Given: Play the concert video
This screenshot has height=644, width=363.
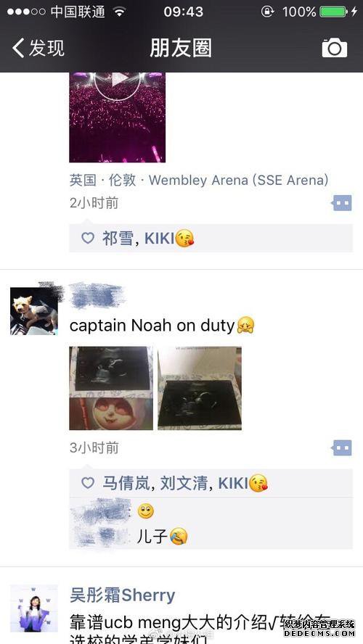Looking at the screenshot, I should pos(117,117).
